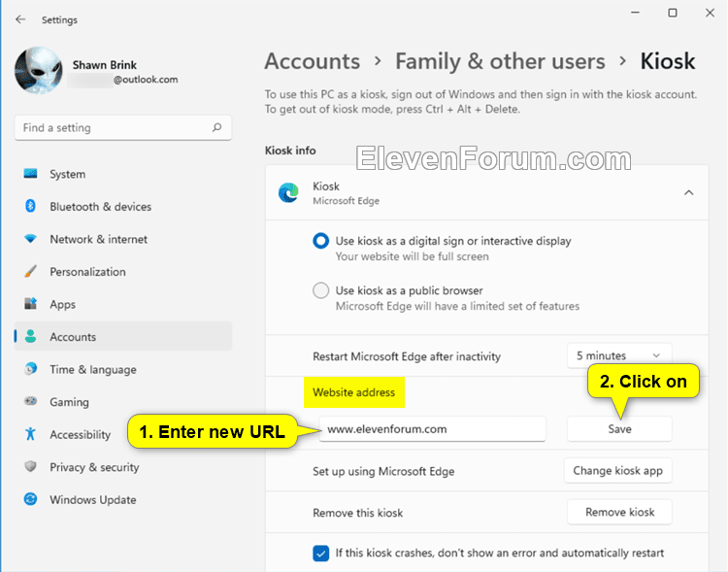Click the website address text field

pyautogui.click(x=432, y=429)
